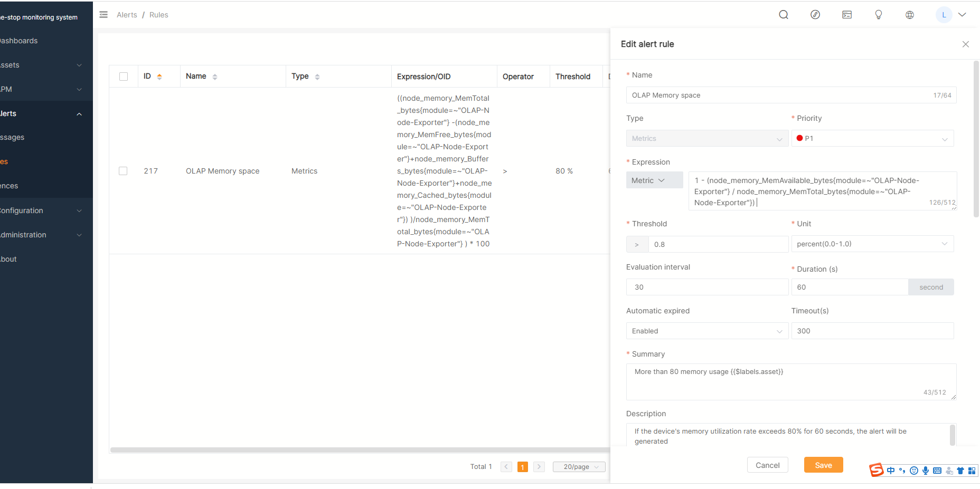Close the Edit alert rule panel
Screen dimensions: 980x489
(966, 44)
